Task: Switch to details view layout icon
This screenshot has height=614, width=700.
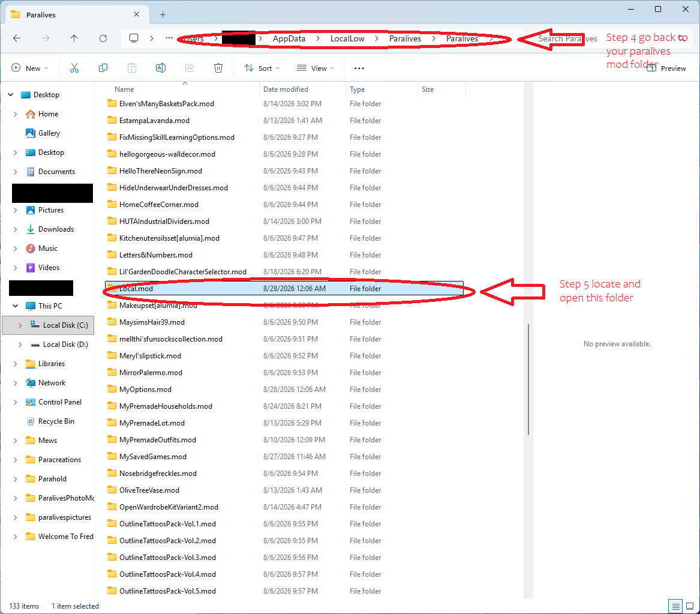Action: click(x=676, y=606)
